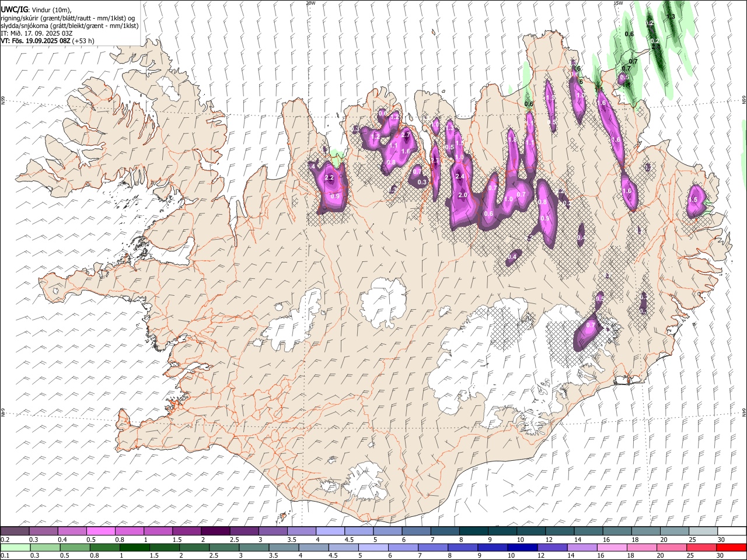The width and height of the screenshot is (747, 560).
Task: Click the 2.2 snowfall value on the map
Action: (x=329, y=177)
